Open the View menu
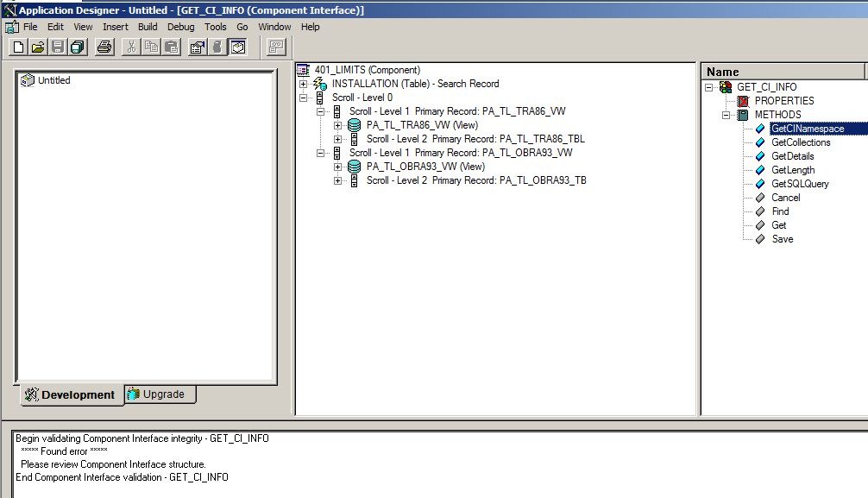The height and width of the screenshot is (498, 868). coord(83,27)
